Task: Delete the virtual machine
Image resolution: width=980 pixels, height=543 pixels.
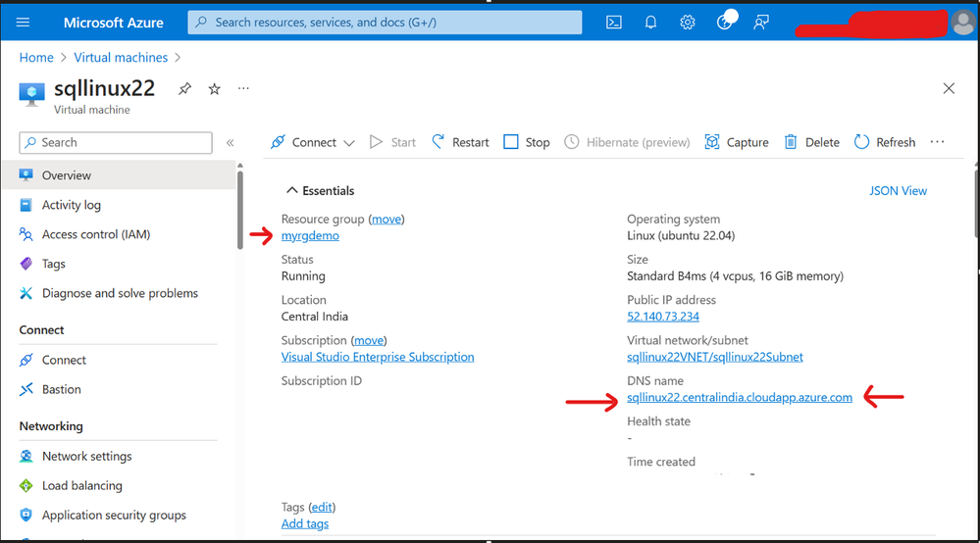Action: pos(812,142)
